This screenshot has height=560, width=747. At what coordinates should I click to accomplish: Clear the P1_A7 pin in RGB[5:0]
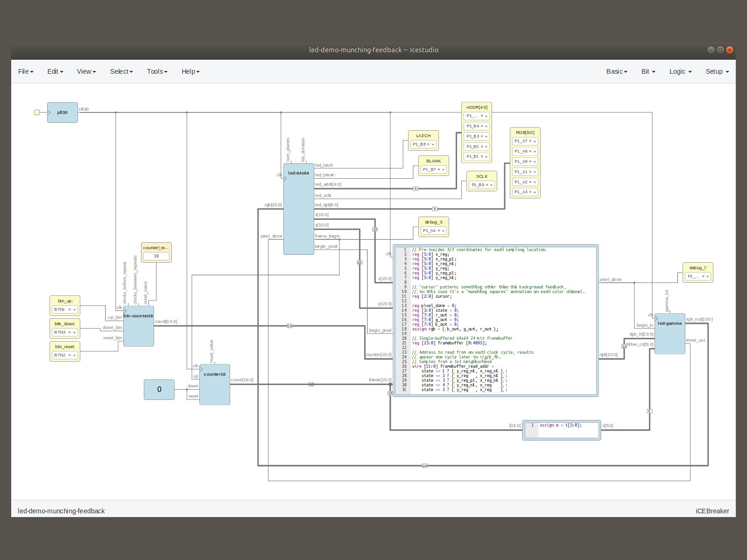530,141
